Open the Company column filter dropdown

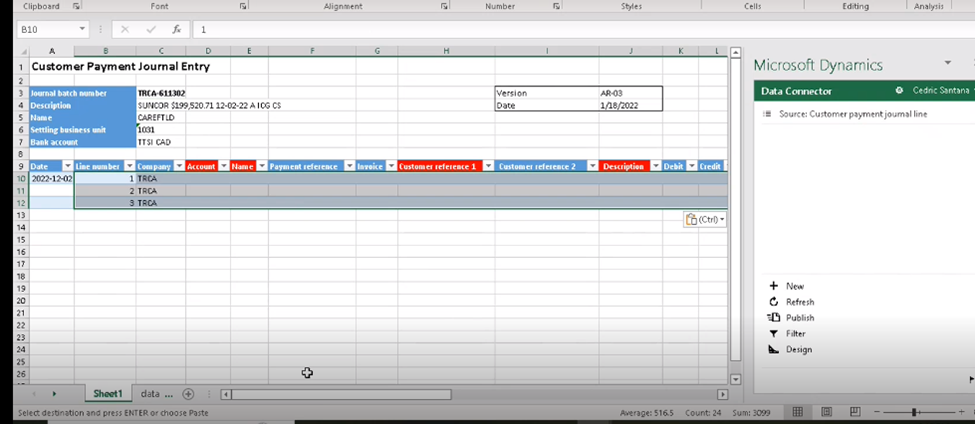[x=179, y=166]
